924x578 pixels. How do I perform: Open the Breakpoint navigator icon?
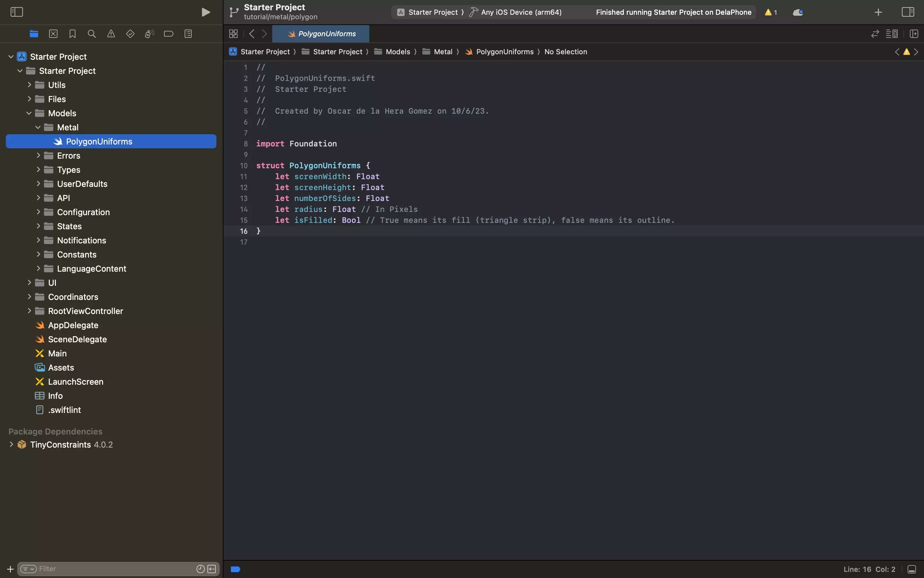(169, 34)
